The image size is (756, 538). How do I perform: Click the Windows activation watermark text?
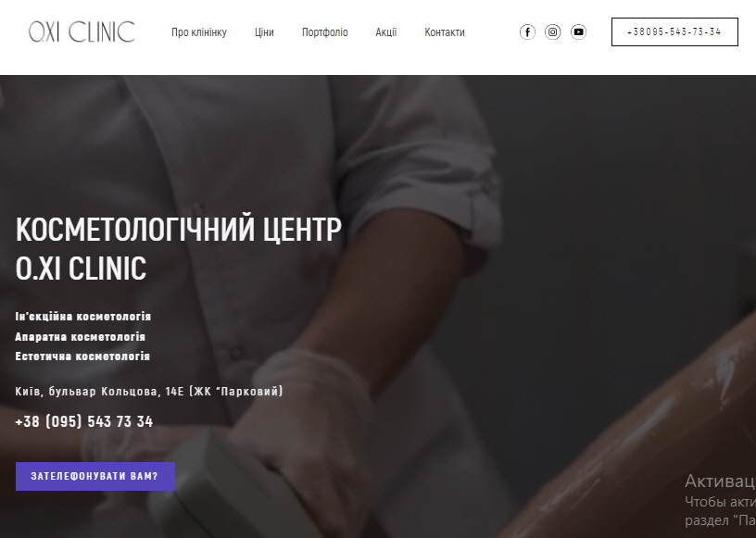point(720,500)
